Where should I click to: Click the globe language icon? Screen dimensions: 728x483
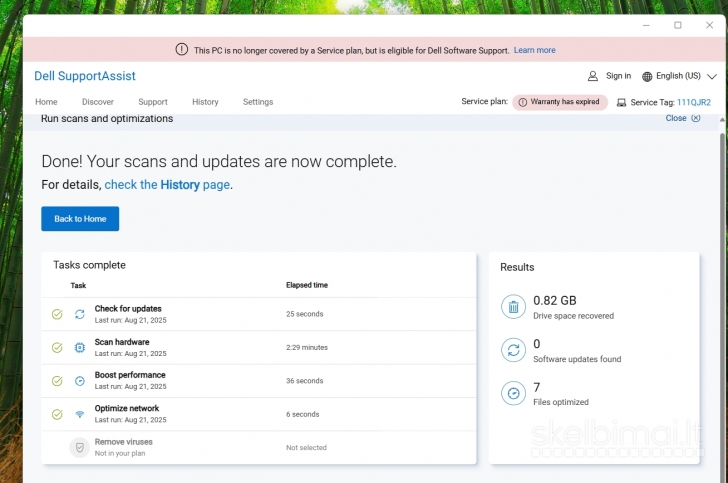pos(647,76)
